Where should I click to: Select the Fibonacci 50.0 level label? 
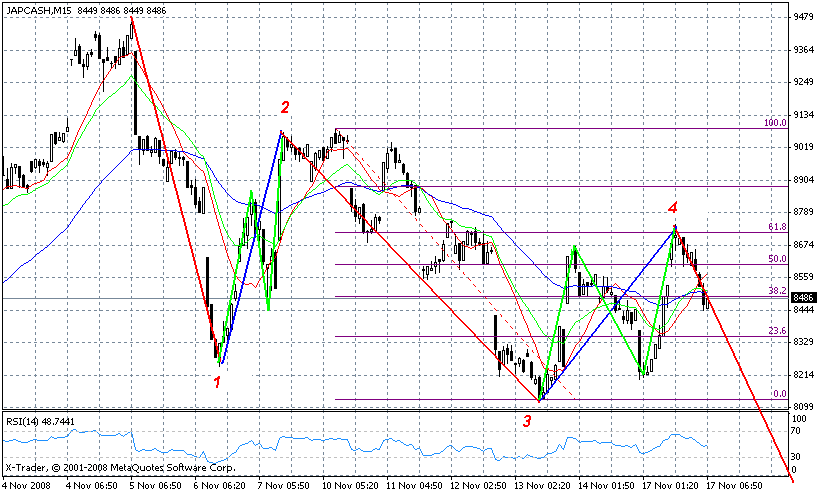(x=777, y=259)
